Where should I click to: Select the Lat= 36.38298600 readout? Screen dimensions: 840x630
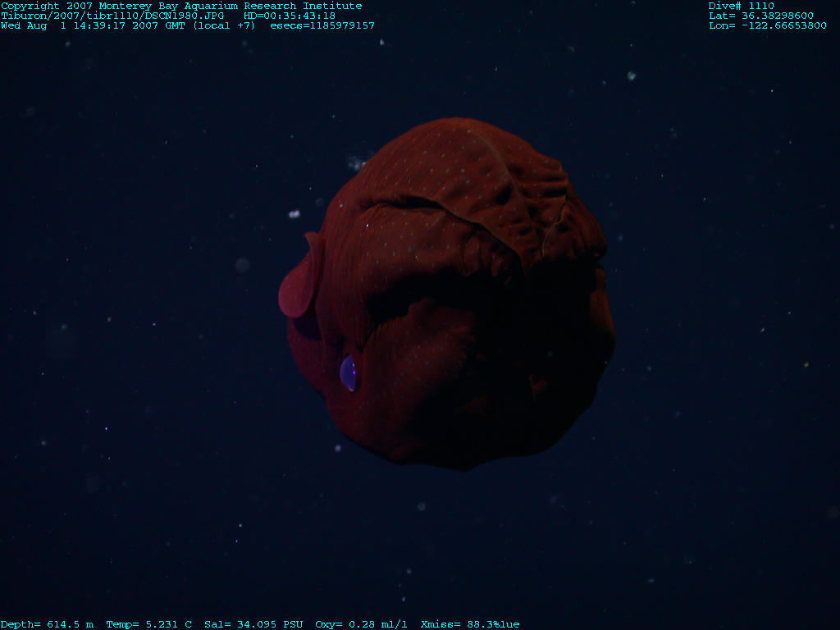coord(760,16)
